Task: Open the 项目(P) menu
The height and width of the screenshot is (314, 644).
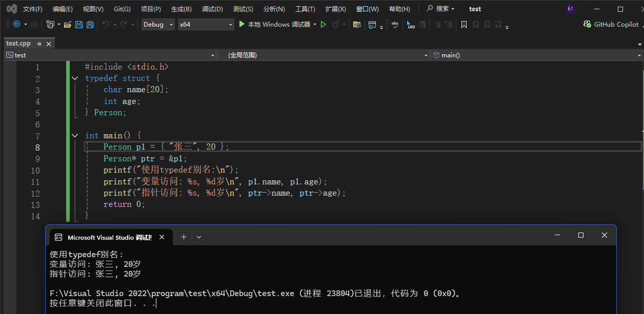Action: point(151,9)
